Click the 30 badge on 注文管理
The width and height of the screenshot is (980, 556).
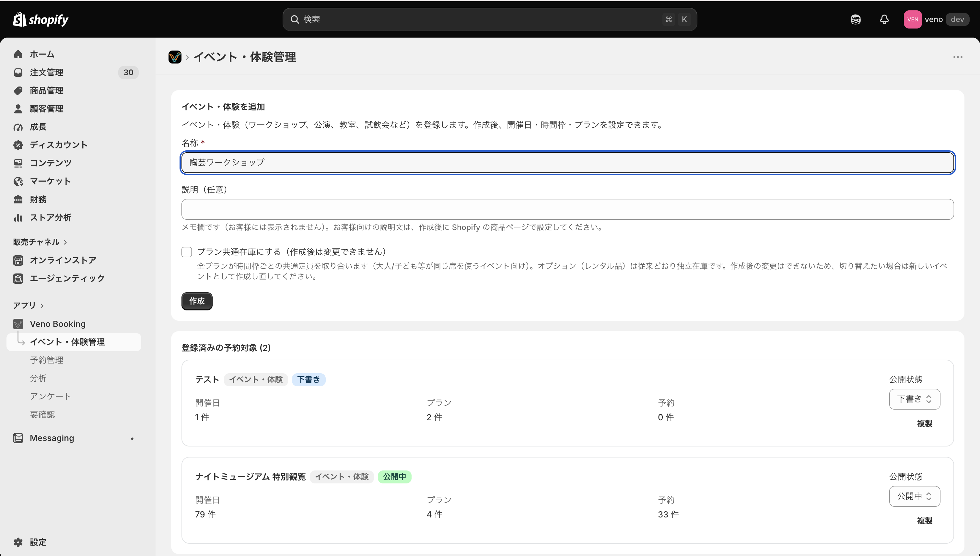128,73
